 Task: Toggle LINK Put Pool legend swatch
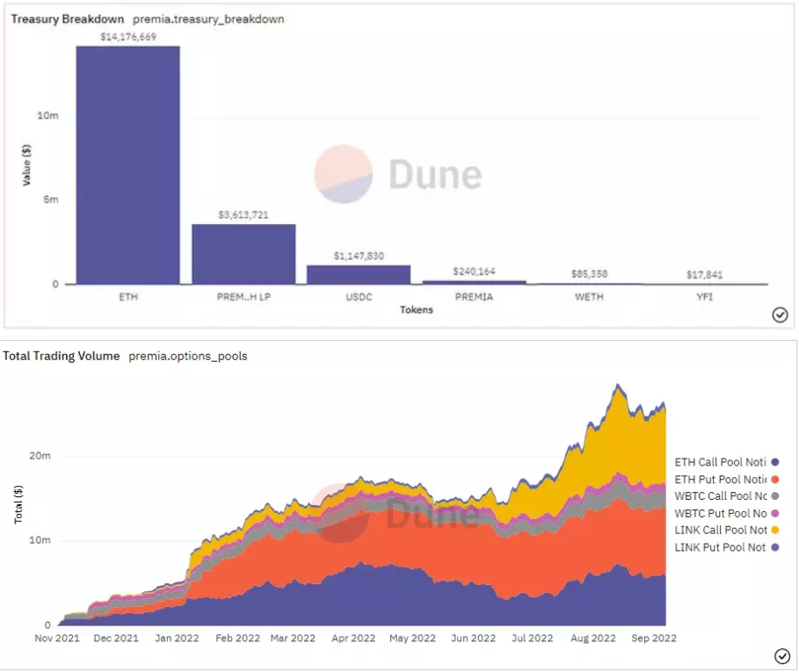[x=775, y=547]
